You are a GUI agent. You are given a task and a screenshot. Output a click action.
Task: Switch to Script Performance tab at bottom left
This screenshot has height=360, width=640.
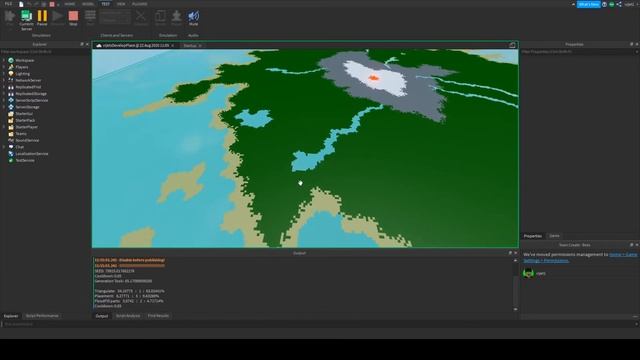pyautogui.click(x=42, y=316)
